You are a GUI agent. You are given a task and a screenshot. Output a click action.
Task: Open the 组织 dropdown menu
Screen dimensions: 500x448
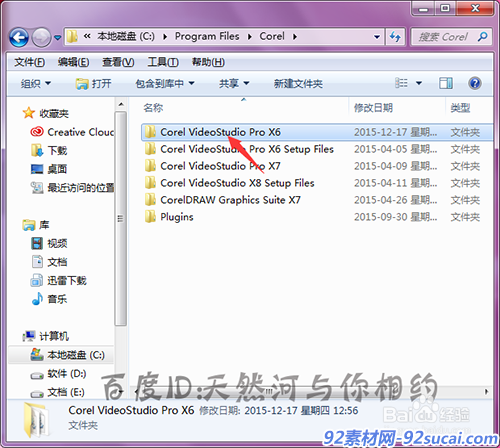pos(36,83)
